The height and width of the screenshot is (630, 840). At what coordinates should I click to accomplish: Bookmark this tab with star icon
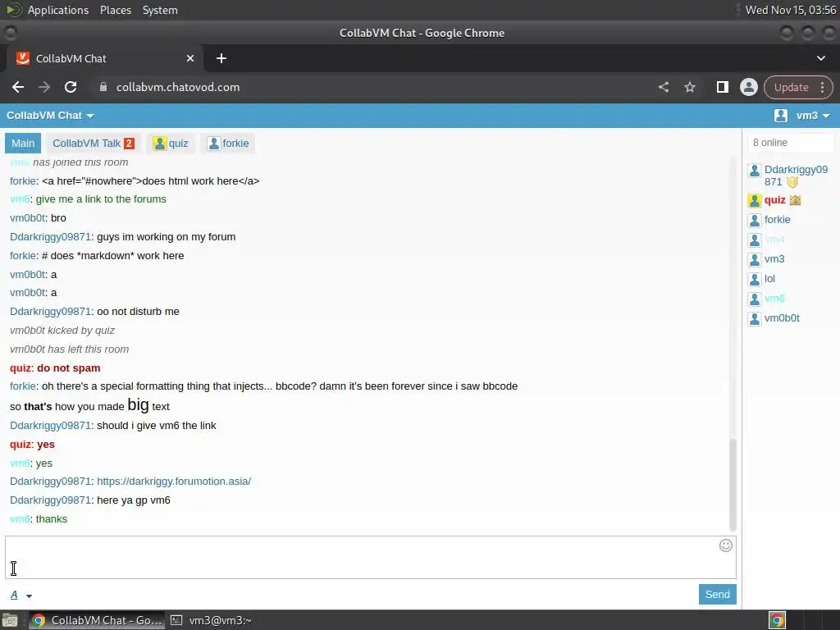[x=689, y=87]
